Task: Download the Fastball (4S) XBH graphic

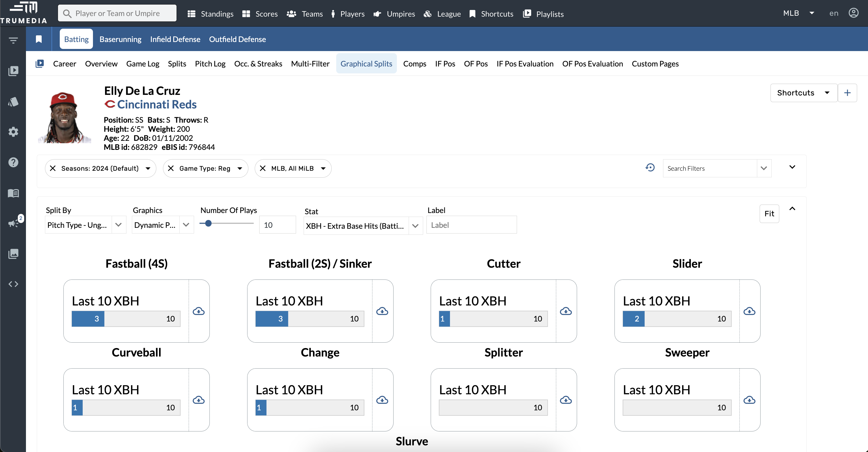Action: [199, 311]
